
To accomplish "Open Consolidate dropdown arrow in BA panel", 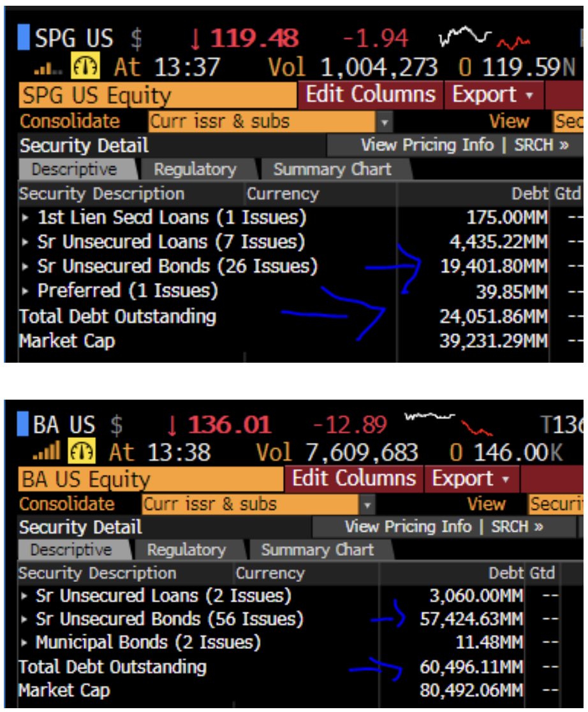I will click(x=367, y=504).
